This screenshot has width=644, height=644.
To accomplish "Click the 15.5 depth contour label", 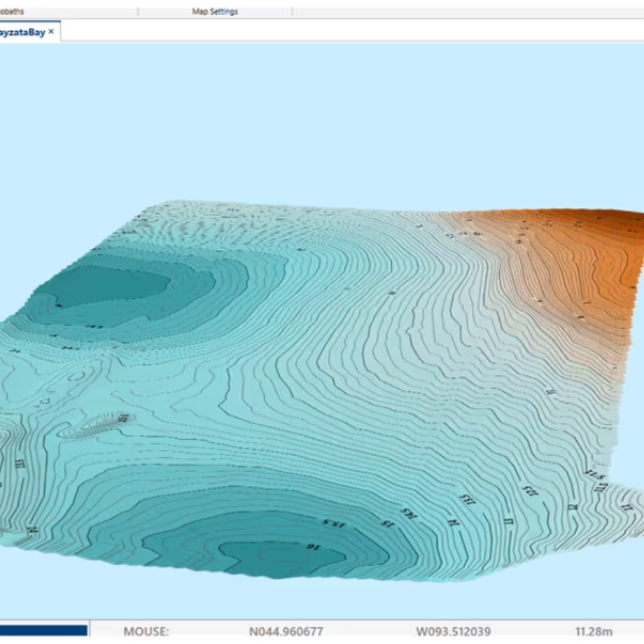I will coord(333,524).
